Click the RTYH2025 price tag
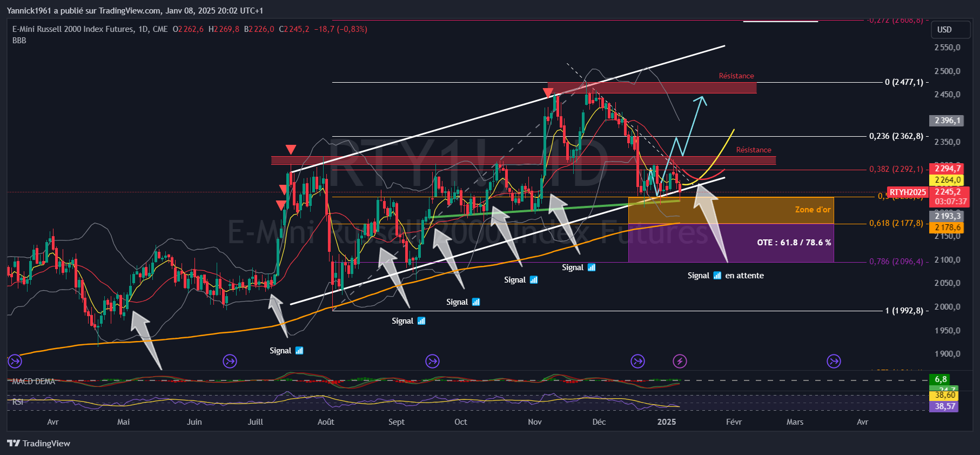Viewport: 980px width, 455px height. (x=908, y=192)
